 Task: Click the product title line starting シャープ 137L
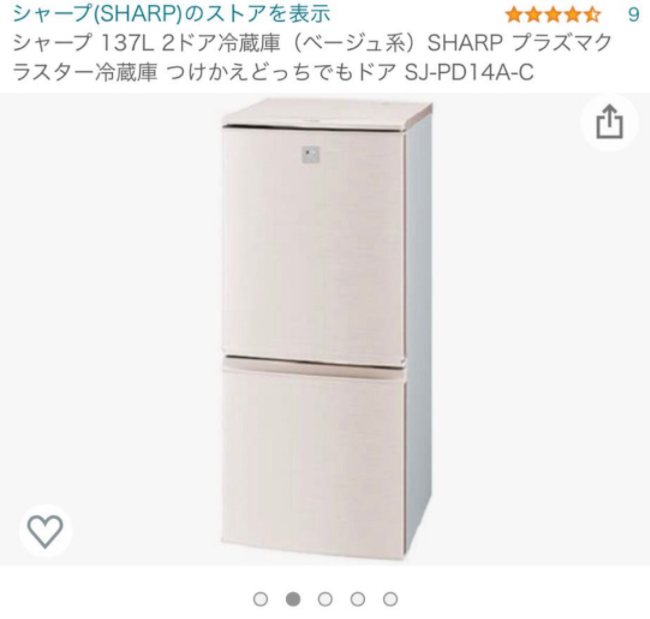pyautogui.click(x=312, y=43)
